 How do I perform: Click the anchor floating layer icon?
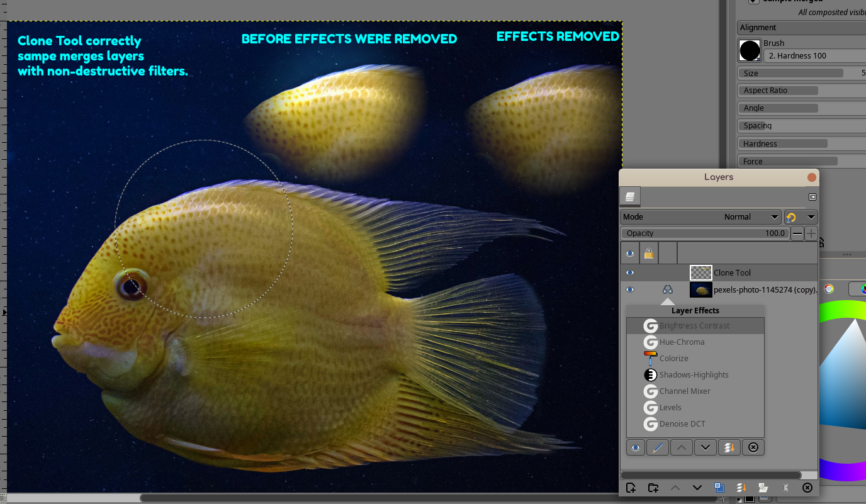785,488
